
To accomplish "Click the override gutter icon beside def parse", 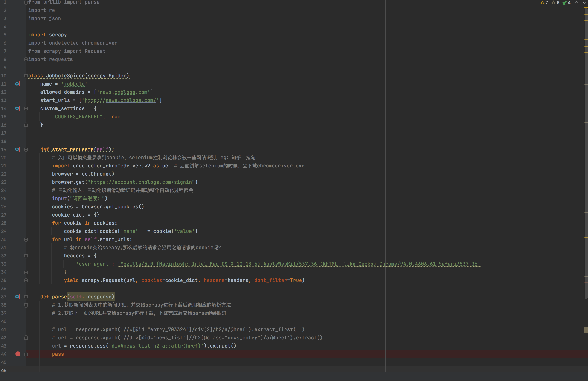I will tap(17, 297).
